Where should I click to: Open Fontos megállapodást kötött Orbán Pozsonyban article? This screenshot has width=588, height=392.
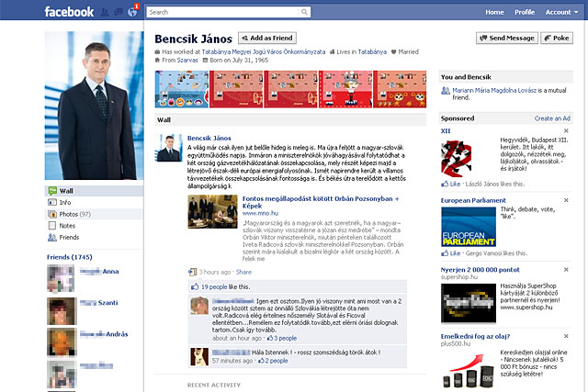(x=321, y=202)
